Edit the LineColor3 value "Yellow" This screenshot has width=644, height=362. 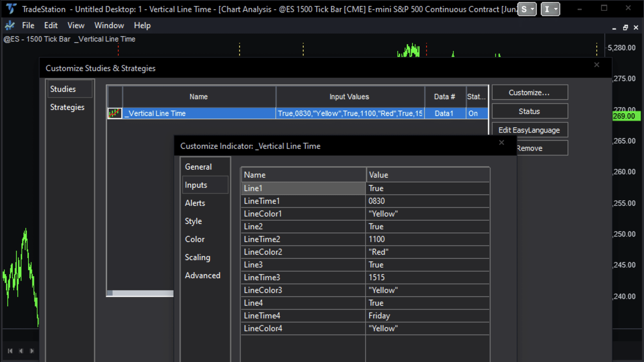point(428,290)
